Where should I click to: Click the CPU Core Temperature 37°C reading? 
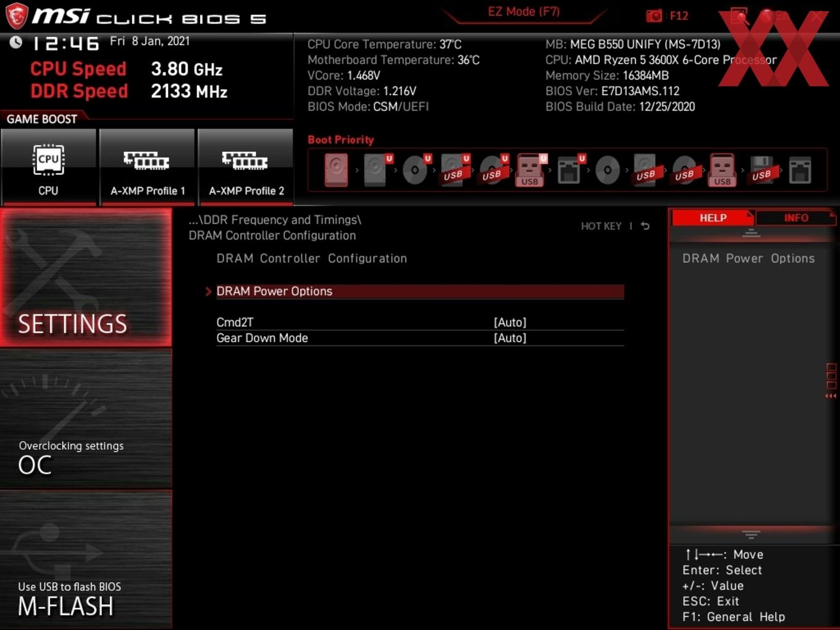(385, 44)
